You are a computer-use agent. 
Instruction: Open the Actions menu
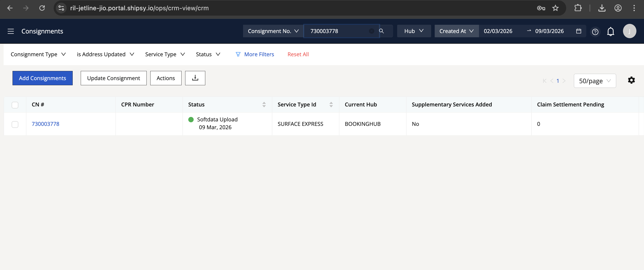(165, 78)
